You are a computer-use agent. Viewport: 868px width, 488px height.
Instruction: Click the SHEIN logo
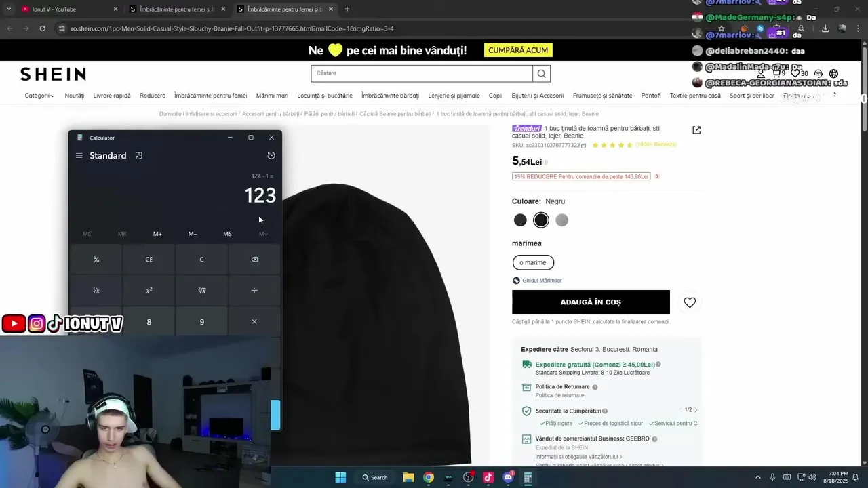point(53,74)
